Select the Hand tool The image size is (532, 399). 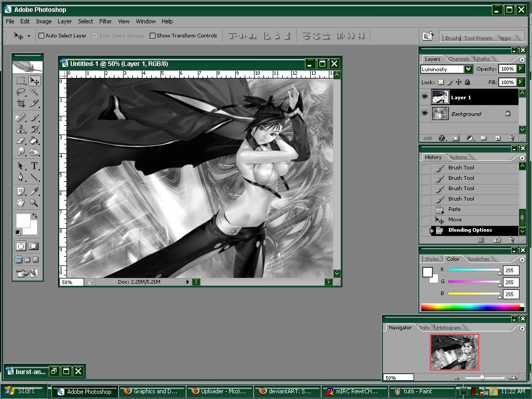coord(21,203)
